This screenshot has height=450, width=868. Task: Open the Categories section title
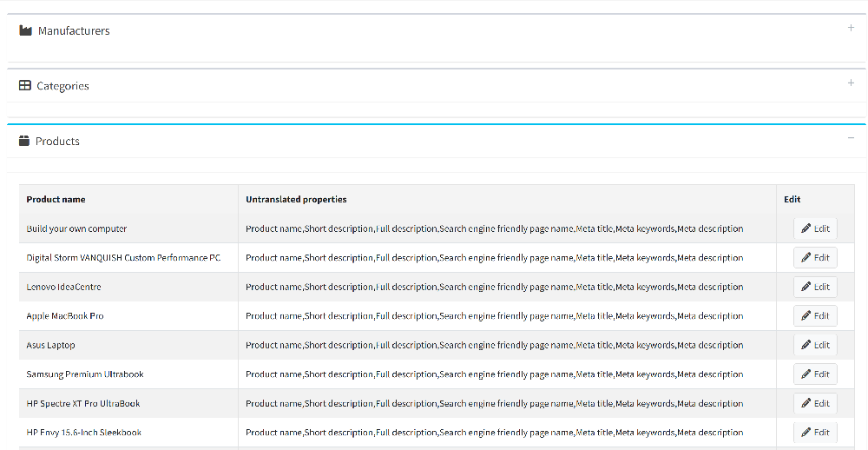pos(62,86)
